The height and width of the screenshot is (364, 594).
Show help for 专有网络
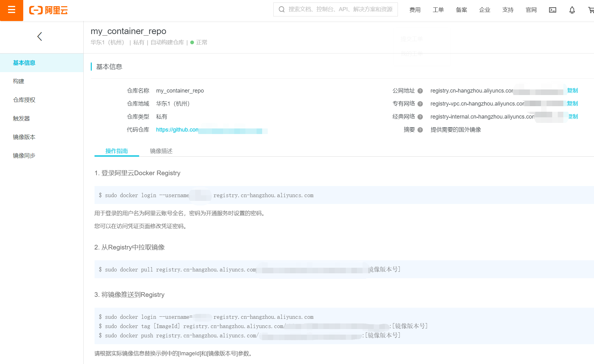click(420, 104)
